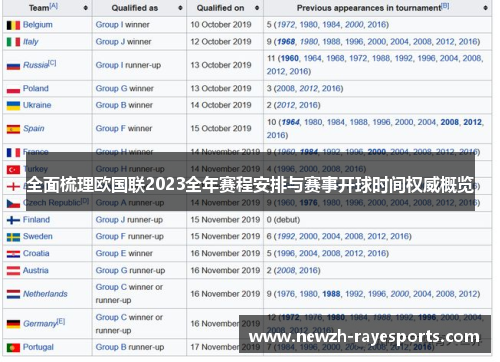Open bold 1988 link in Netherlands appearances

click(x=331, y=294)
